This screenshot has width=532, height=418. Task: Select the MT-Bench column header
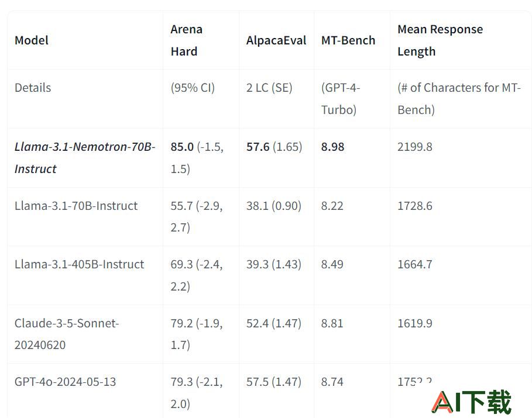(x=348, y=40)
